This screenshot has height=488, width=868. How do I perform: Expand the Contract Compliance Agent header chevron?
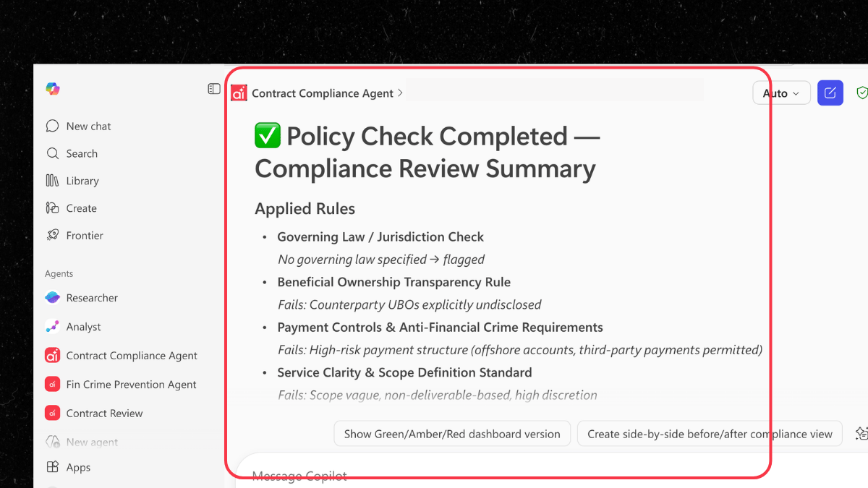pyautogui.click(x=400, y=93)
